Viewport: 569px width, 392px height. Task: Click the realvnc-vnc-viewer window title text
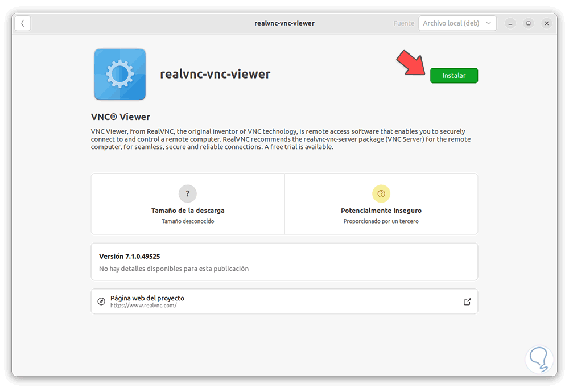(x=284, y=23)
